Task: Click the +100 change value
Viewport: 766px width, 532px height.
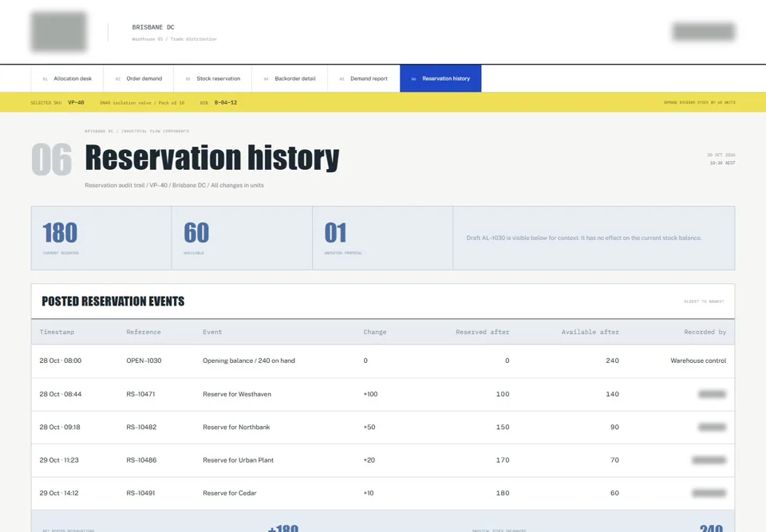Action: [370, 394]
